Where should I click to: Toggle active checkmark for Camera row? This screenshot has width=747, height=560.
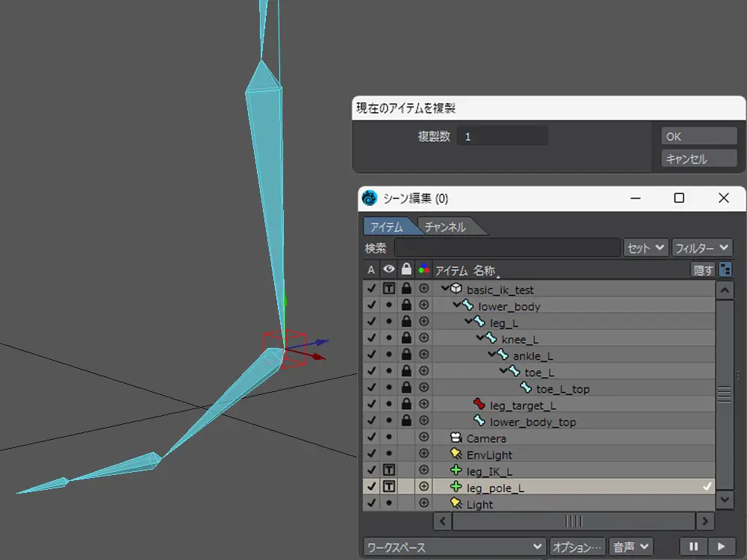(371, 438)
